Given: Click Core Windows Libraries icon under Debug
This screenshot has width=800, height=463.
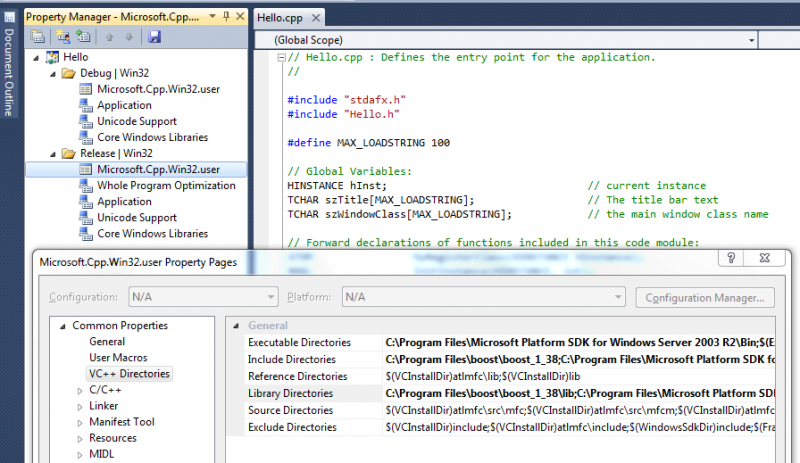Looking at the screenshot, I should (x=85, y=137).
